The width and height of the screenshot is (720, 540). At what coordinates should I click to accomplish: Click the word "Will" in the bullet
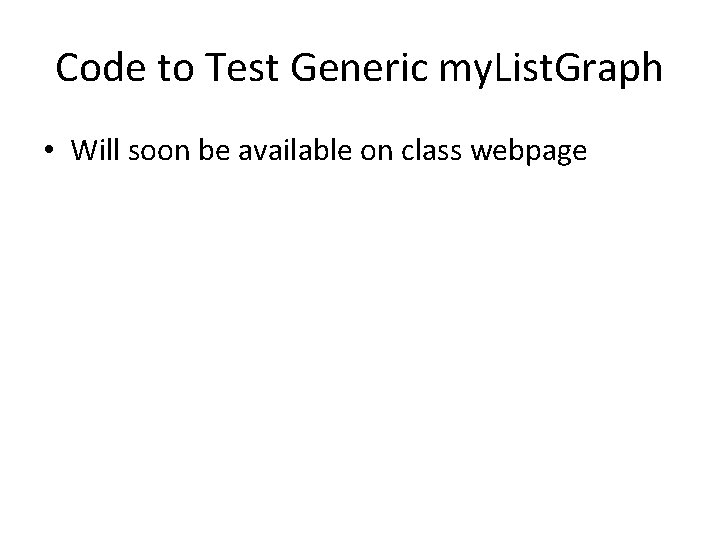pyautogui.click(x=95, y=150)
